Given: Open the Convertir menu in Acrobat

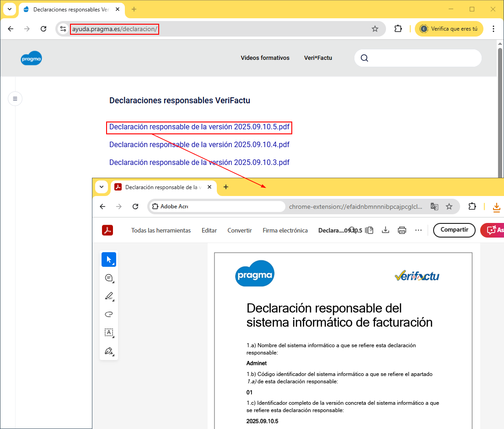Looking at the screenshot, I should pyautogui.click(x=240, y=231).
